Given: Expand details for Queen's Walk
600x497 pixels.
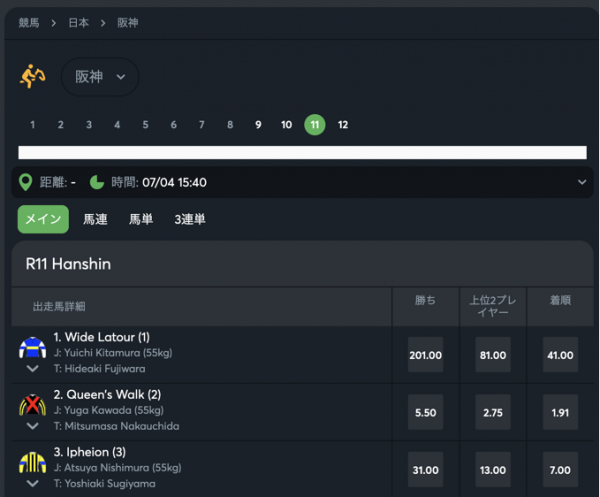Looking at the screenshot, I should tap(32, 427).
